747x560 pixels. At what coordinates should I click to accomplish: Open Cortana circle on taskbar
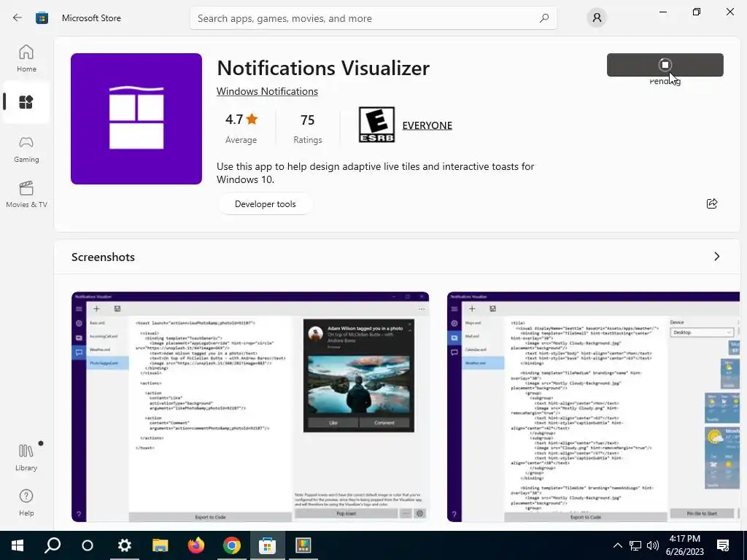[x=88, y=545]
